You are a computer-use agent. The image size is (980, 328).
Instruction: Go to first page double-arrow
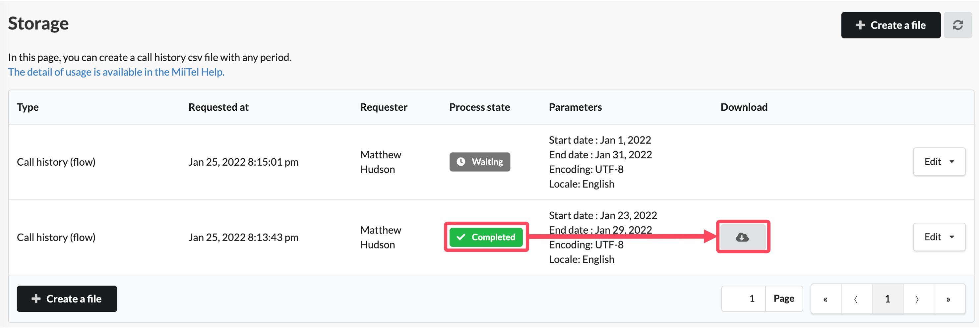(826, 300)
